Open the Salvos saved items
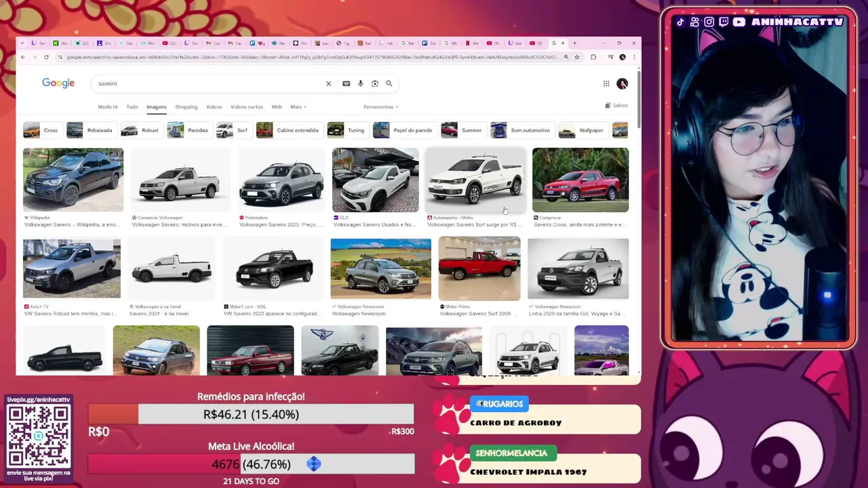The image size is (868, 488). [x=616, y=106]
